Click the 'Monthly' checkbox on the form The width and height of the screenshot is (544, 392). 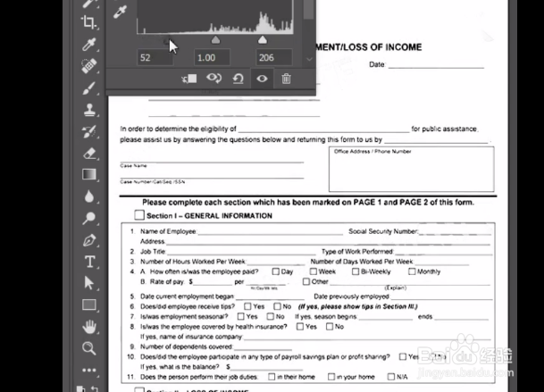tap(412, 271)
